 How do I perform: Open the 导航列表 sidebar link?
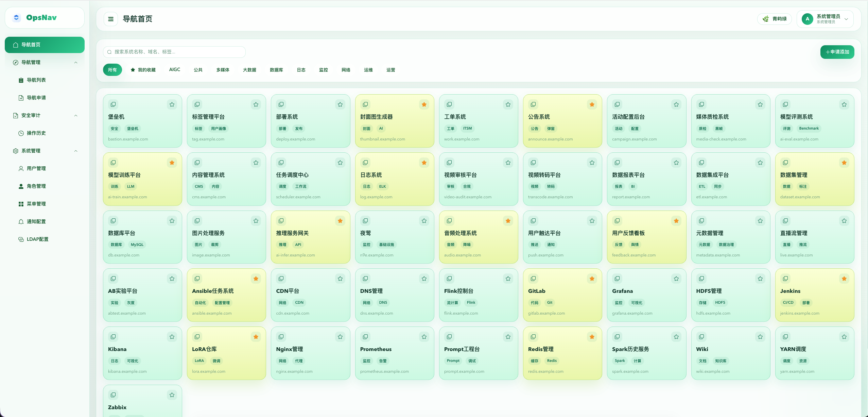[x=36, y=80]
